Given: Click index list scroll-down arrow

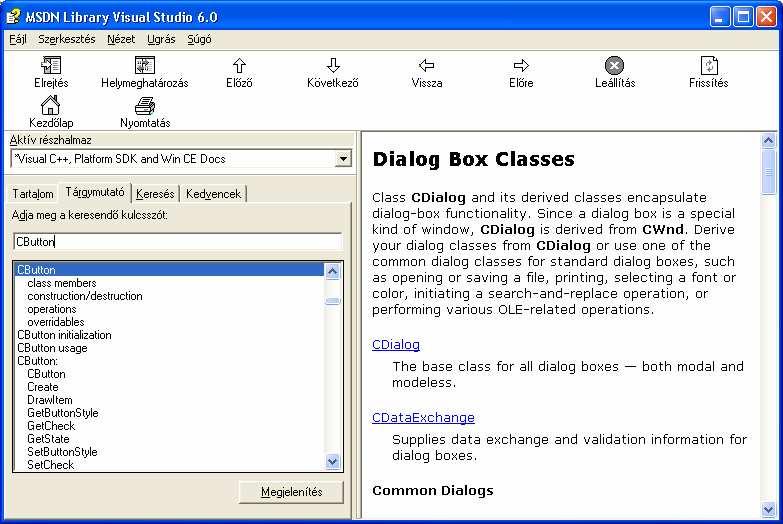Looking at the screenshot, I should (333, 462).
